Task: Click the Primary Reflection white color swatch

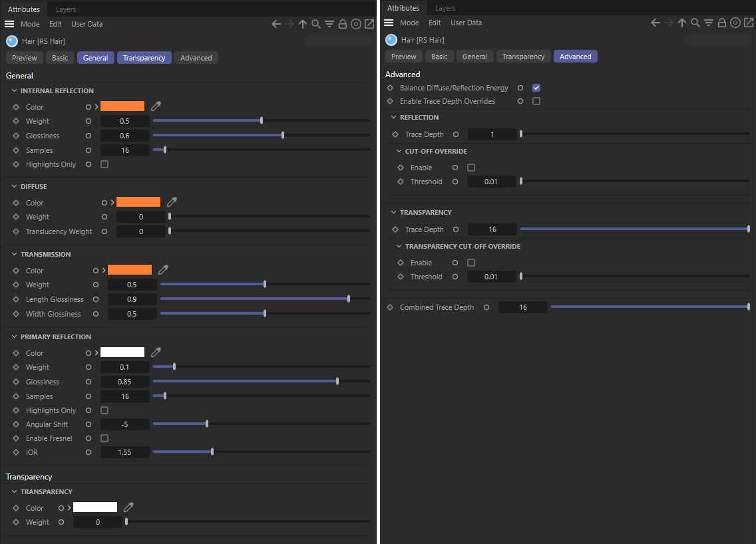Action: click(x=122, y=352)
